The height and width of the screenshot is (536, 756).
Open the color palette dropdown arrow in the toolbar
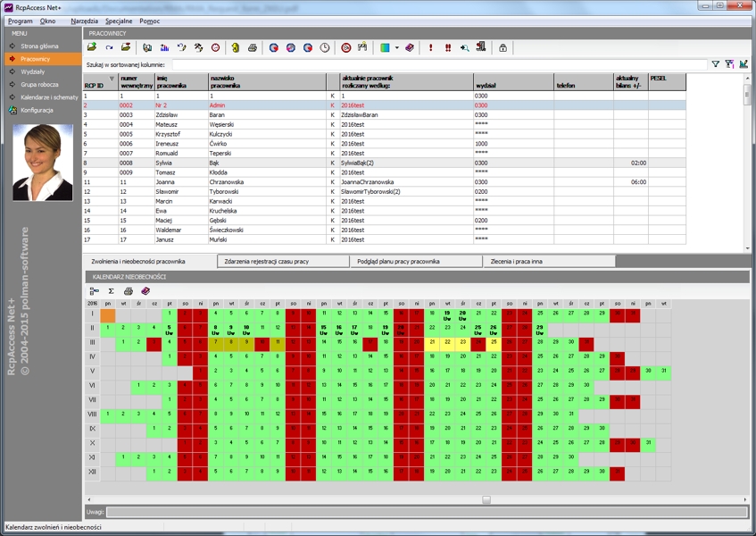pyautogui.click(x=396, y=47)
